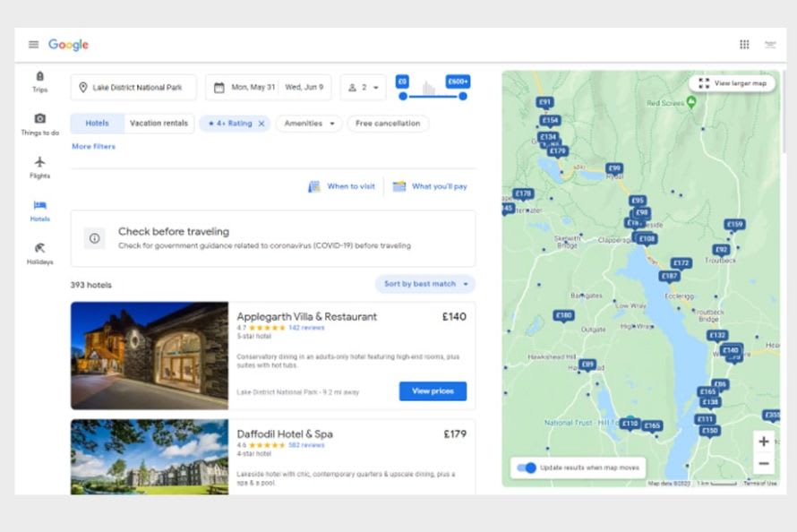Screen dimensions: 797x532
Task: Remove the 4+ Rating filter chip
Action: click(261, 124)
